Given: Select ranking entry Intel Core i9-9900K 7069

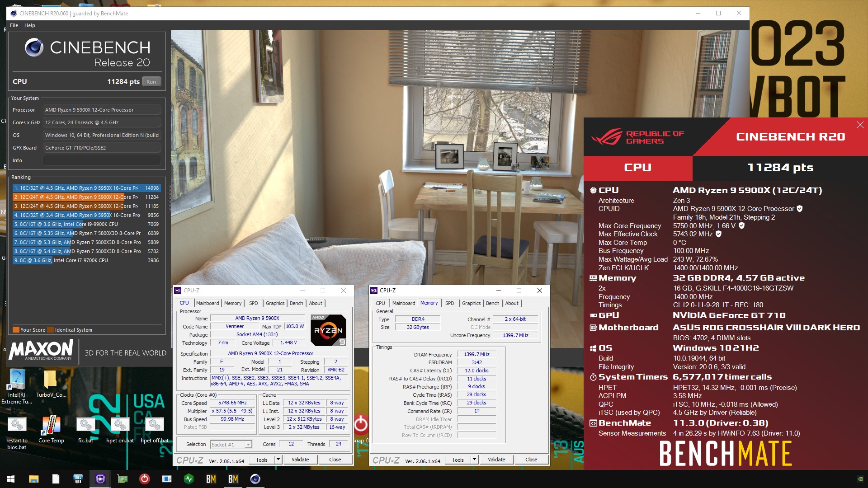Looking at the screenshot, I should click(86, 224).
